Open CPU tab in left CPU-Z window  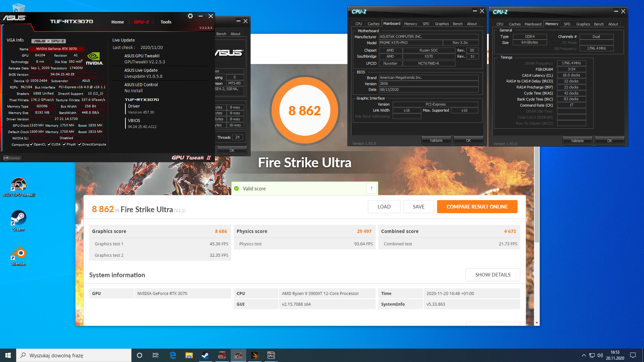(359, 24)
